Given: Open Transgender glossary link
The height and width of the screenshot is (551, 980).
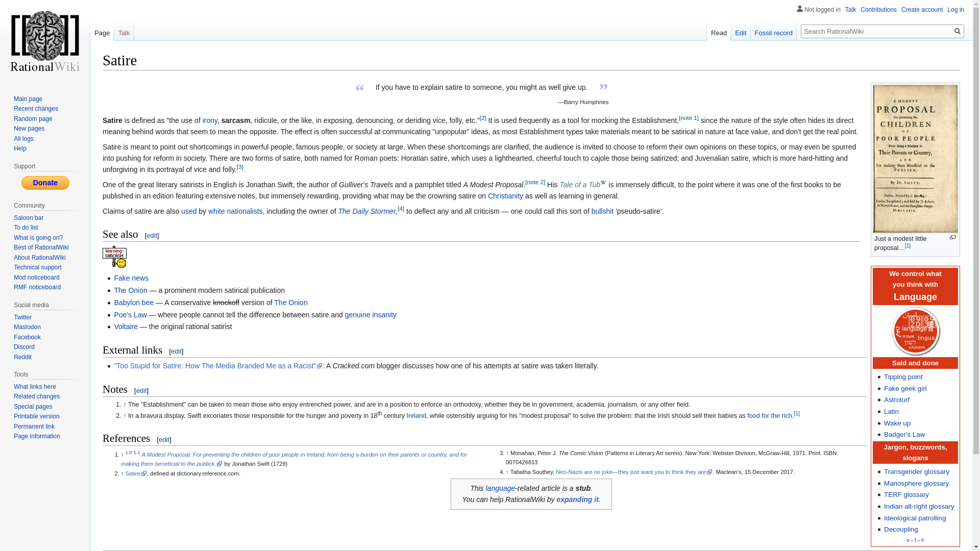Looking at the screenshot, I should (916, 472).
